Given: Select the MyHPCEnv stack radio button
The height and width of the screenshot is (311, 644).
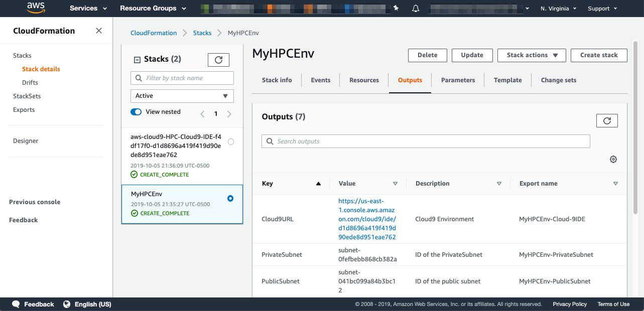Looking at the screenshot, I should [230, 199].
